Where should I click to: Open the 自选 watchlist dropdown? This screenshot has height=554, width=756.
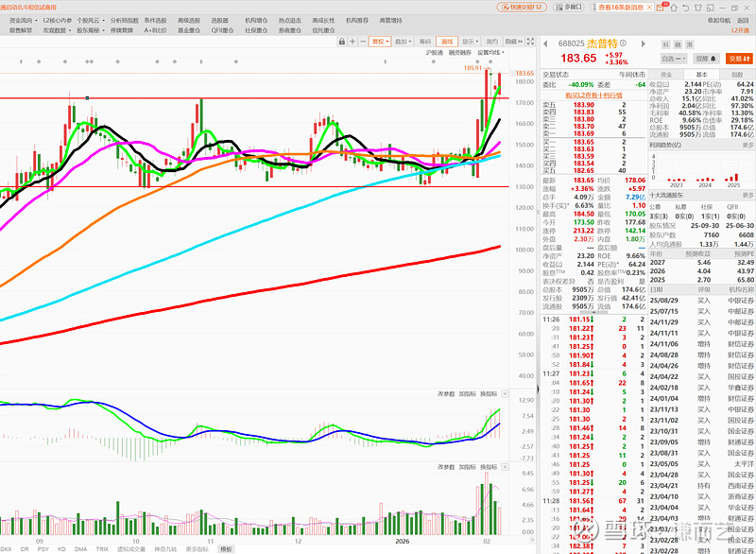(x=674, y=59)
